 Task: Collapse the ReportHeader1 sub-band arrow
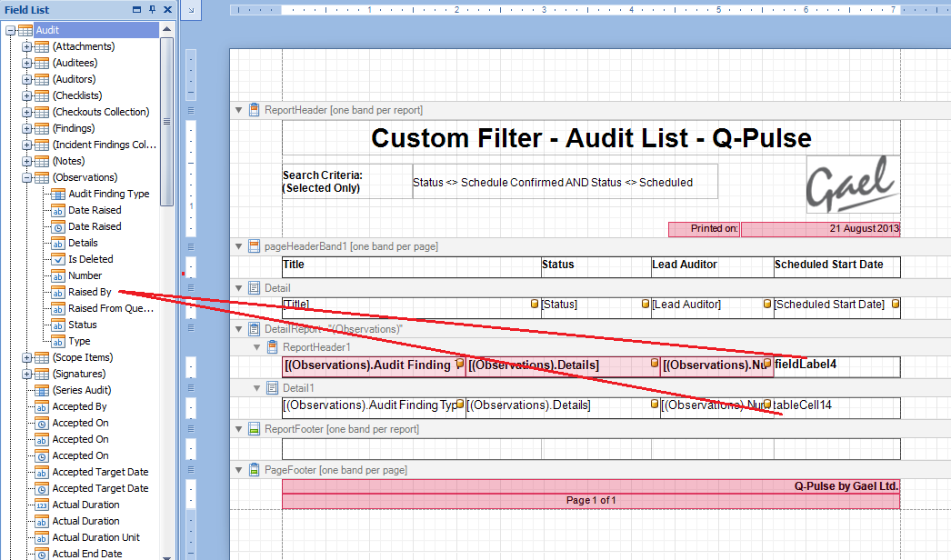point(257,347)
